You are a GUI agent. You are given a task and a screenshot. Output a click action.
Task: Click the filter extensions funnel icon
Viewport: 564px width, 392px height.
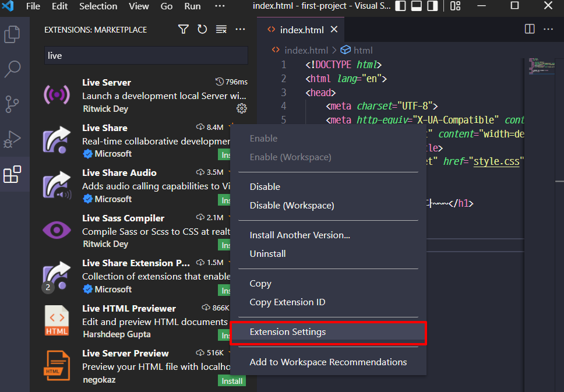[184, 30]
